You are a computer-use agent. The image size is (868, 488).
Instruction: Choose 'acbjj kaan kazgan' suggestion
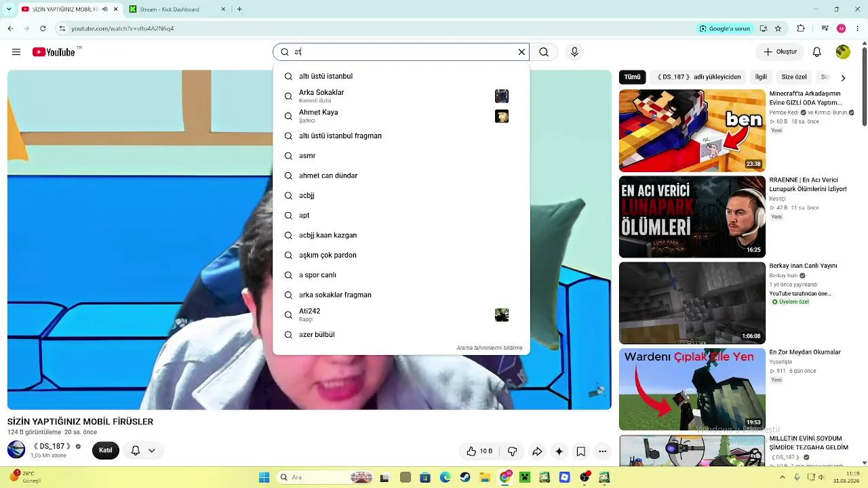coord(401,235)
